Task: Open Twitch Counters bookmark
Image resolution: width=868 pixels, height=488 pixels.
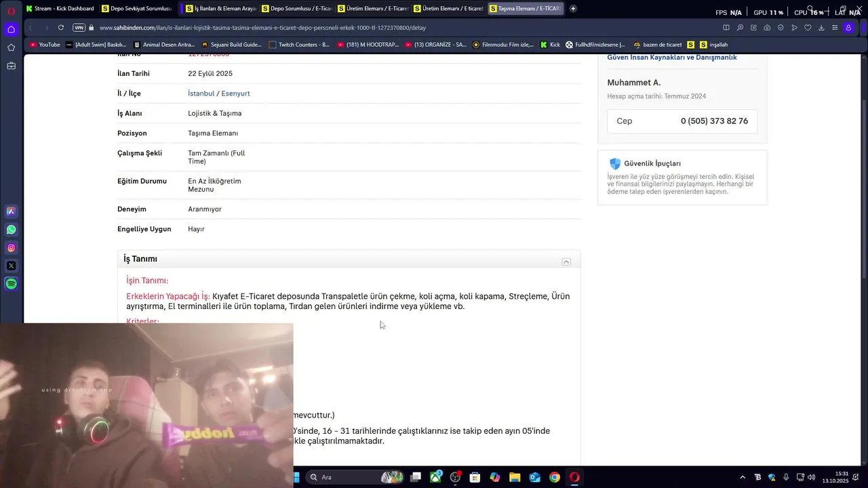Action: click(299, 45)
